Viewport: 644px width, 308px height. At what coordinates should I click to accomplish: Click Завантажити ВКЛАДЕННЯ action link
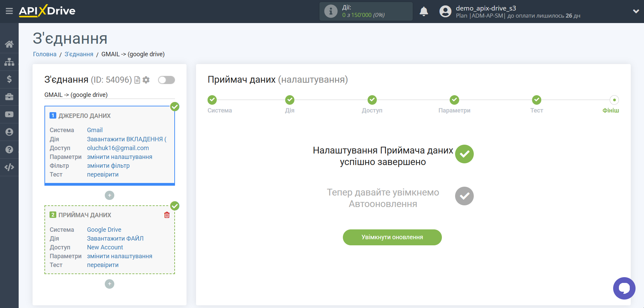126,139
